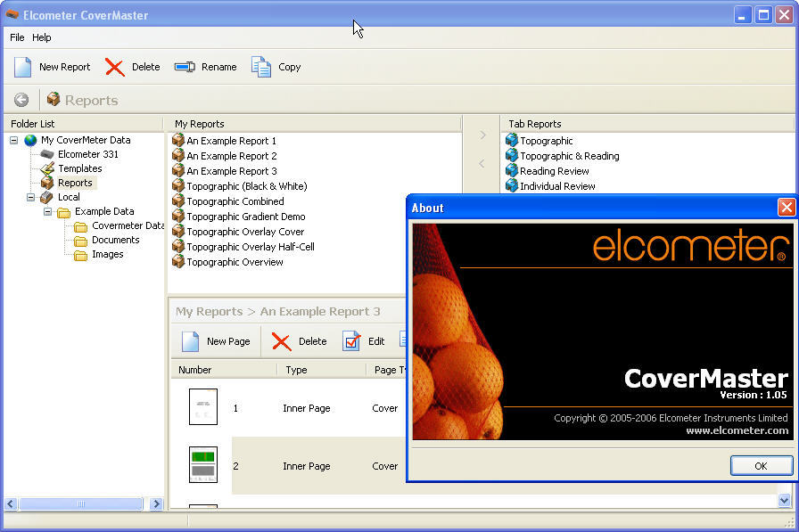Click the Topographic Overview box icon
799x532 pixels.
pos(178,261)
